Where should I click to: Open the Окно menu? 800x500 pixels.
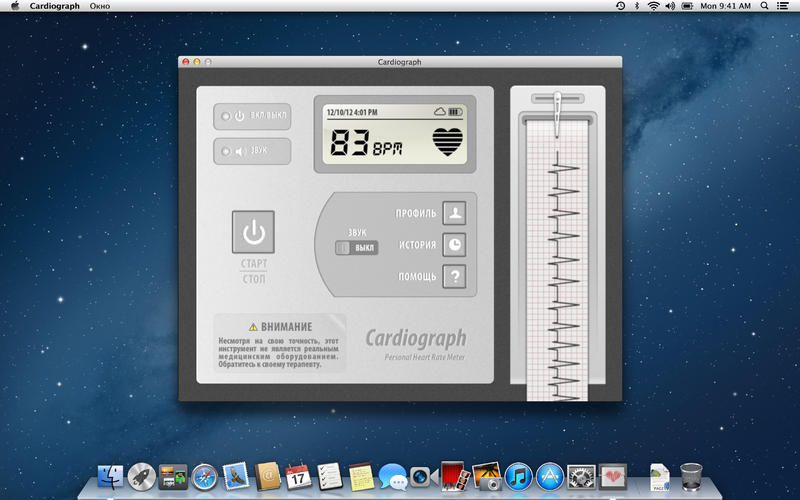pyautogui.click(x=100, y=6)
